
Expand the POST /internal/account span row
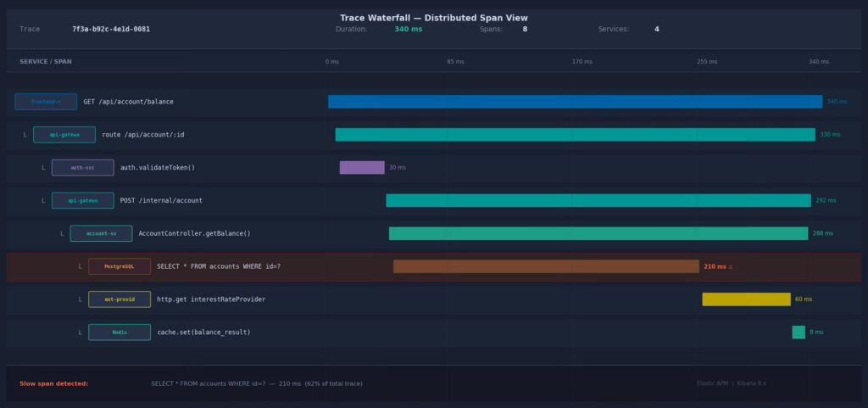[x=43, y=201]
